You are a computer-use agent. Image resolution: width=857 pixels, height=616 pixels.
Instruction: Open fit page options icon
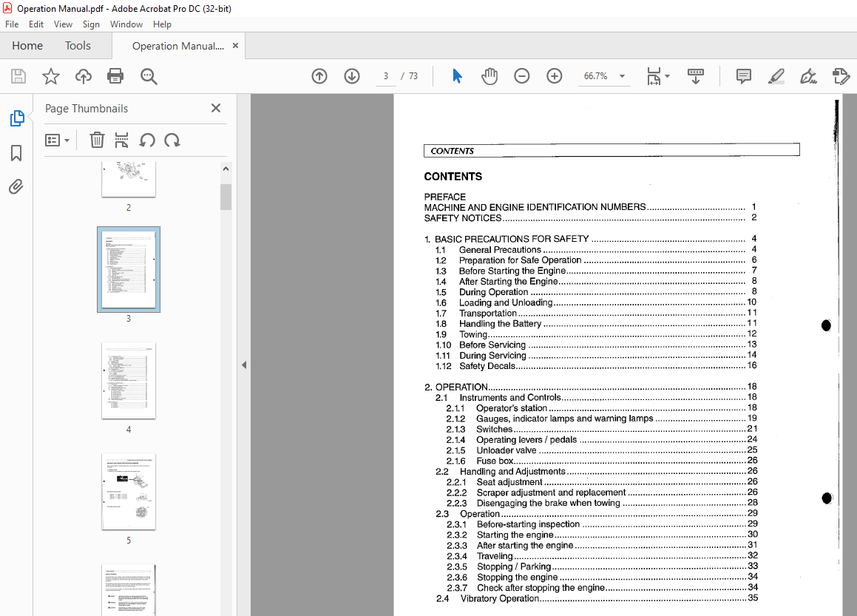[x=654, y=76]
